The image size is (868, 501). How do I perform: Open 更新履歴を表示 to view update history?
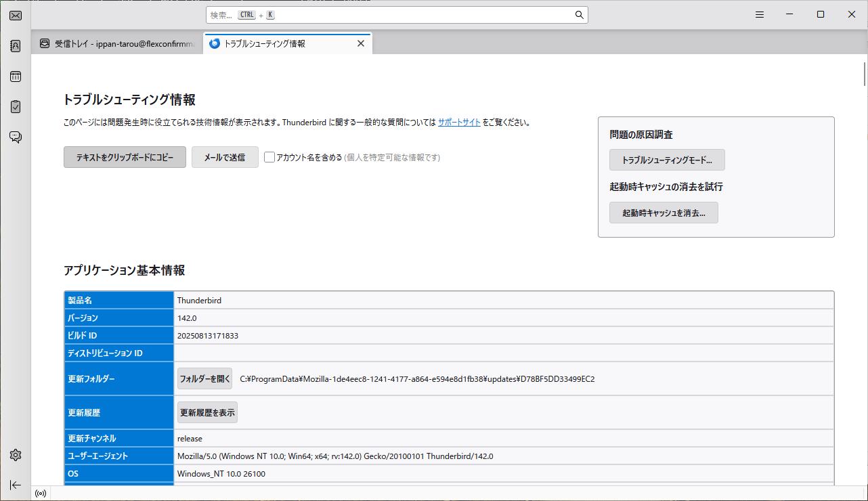pyautogui.click(x=207, y=412)
